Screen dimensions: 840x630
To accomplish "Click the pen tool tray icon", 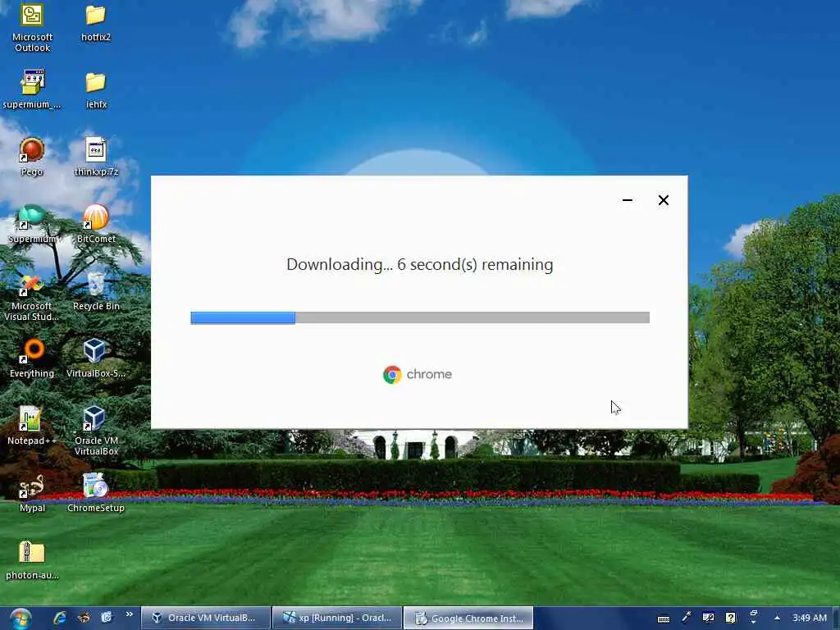I will tap(686, 618).
